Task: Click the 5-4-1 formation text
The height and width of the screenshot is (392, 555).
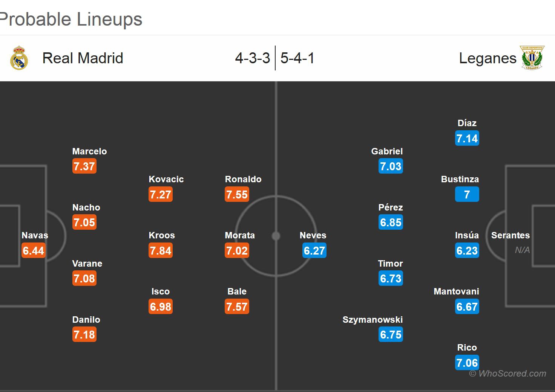Action: [x=297, y=58]
